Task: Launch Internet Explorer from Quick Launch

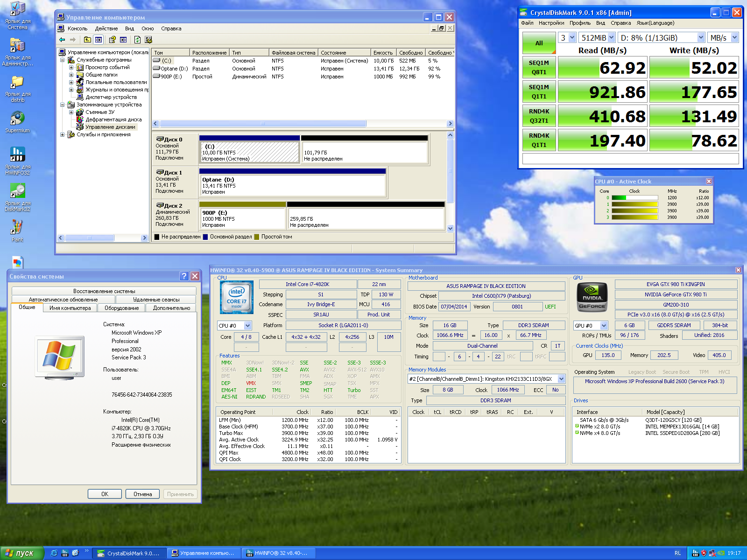Action: pyautogui.click(x=54, y=553)
